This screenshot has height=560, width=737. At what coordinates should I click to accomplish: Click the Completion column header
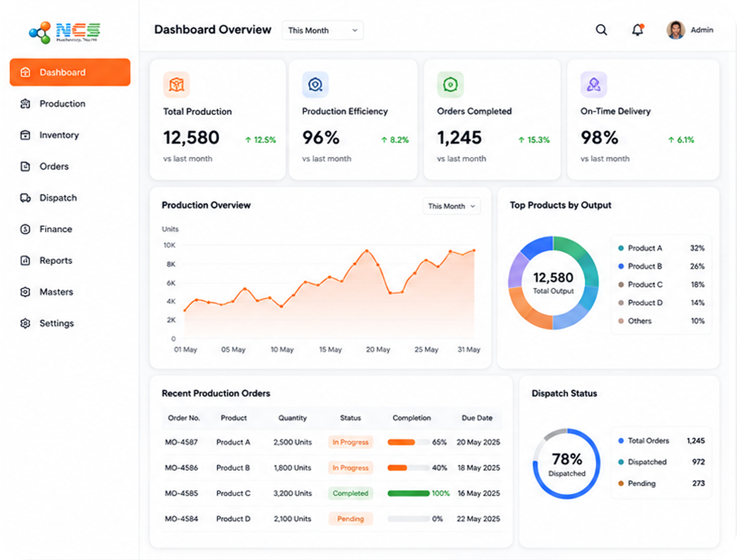coord(412,418)
